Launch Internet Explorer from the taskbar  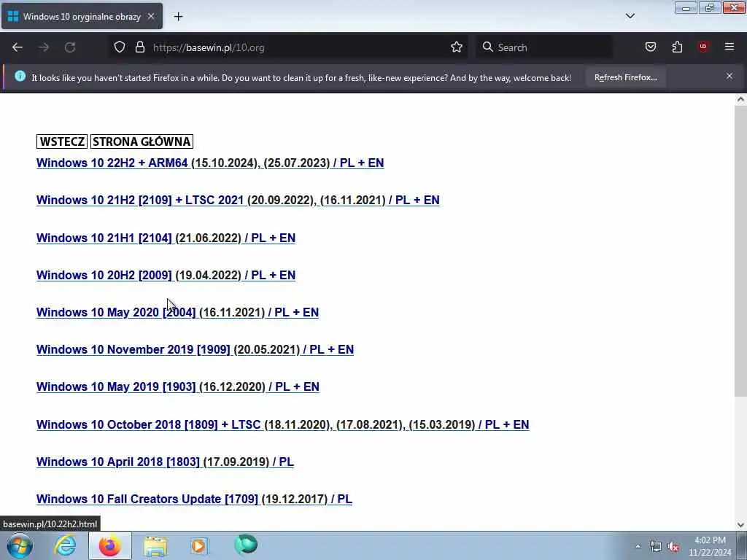click(x=65, y=545)
